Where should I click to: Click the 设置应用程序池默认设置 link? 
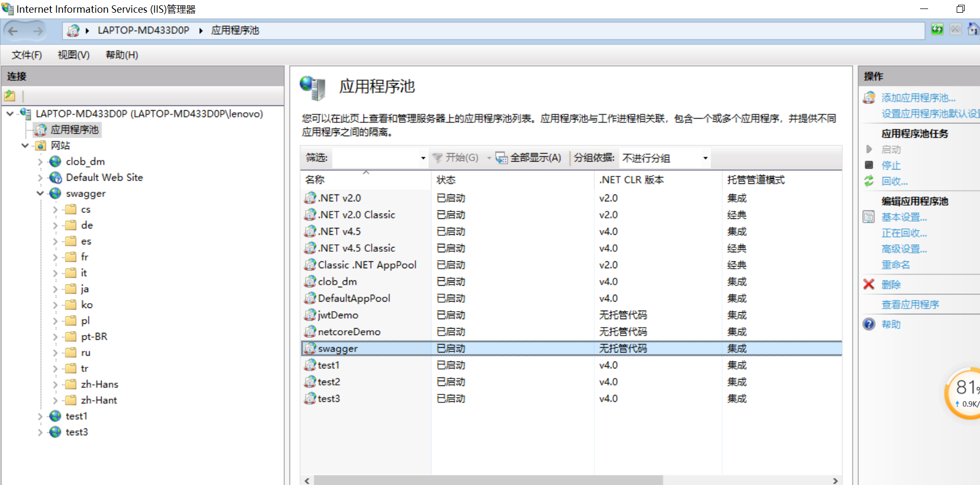(x=930, y=113)
